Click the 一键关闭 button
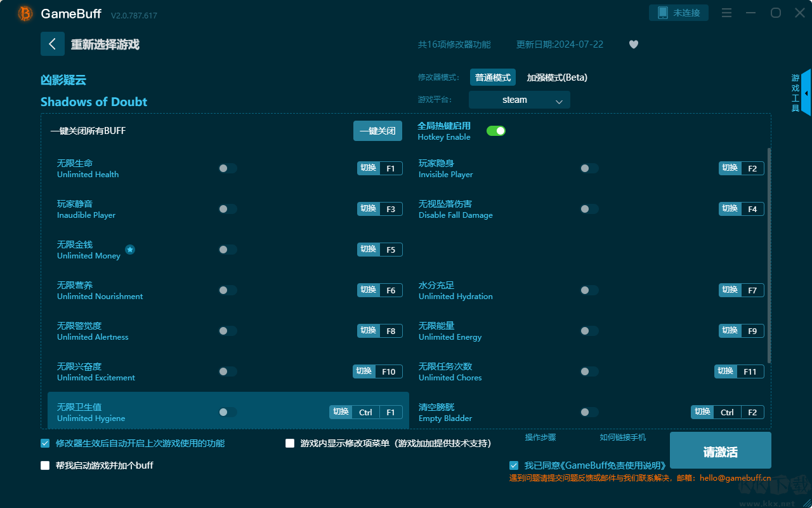This screenshot has height=508, width=812. pyautogui.click(x=378, y=131)
